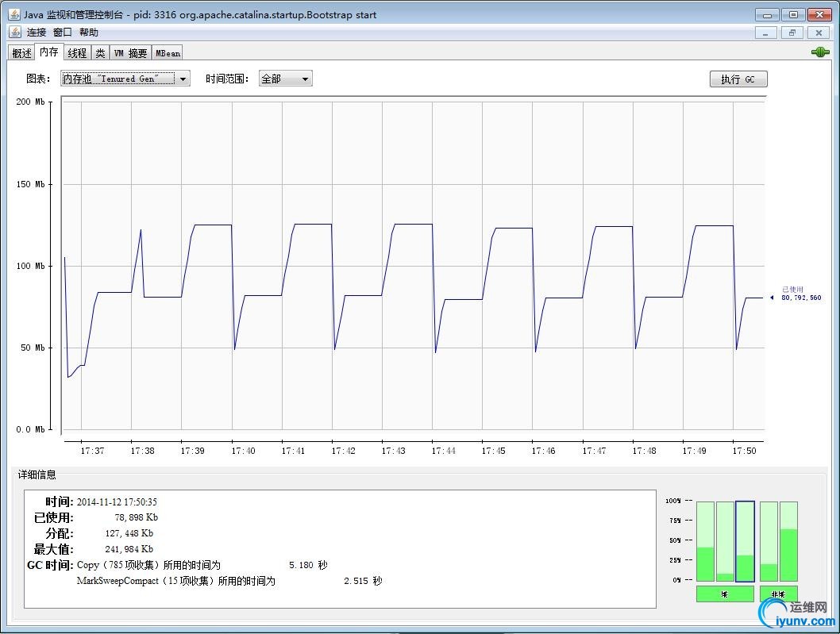Expand the 时间范围 time range dropdown
The width and height of the screenshot is (840, 634).
285,79
